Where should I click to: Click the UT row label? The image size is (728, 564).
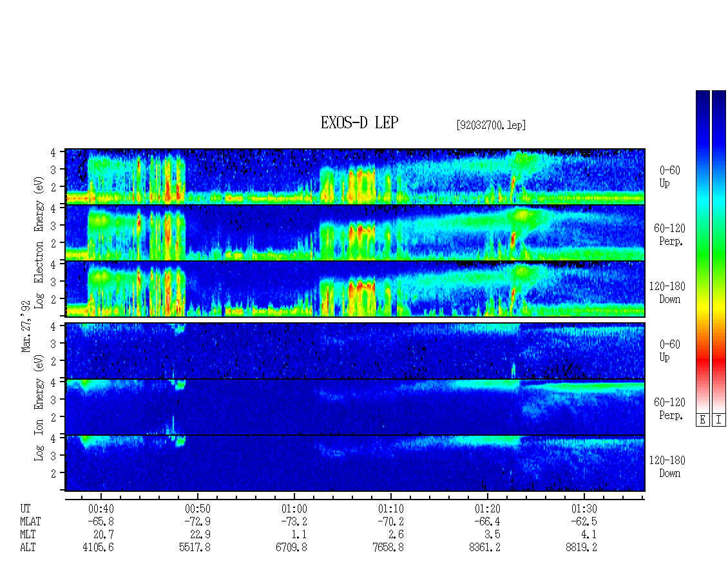point(25,509)
